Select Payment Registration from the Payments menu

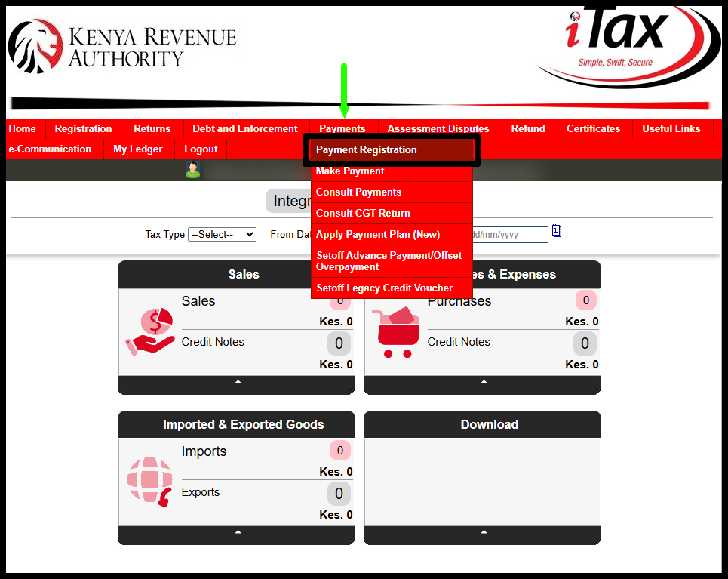392,149
